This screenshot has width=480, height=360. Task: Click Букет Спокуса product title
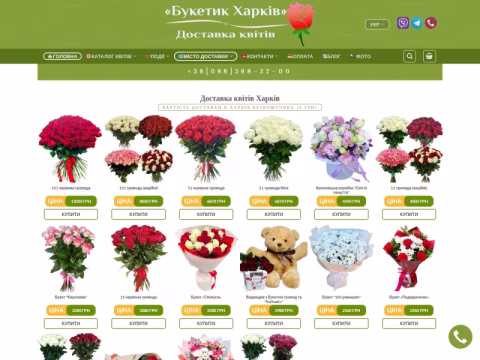pyautogui.click(x=206, y=297)
